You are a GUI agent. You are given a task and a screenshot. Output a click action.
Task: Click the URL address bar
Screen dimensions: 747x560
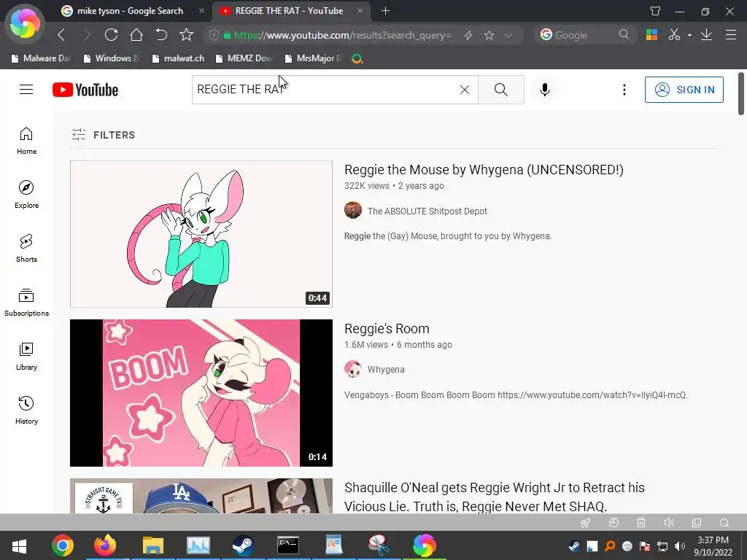[x=342, y=35]
